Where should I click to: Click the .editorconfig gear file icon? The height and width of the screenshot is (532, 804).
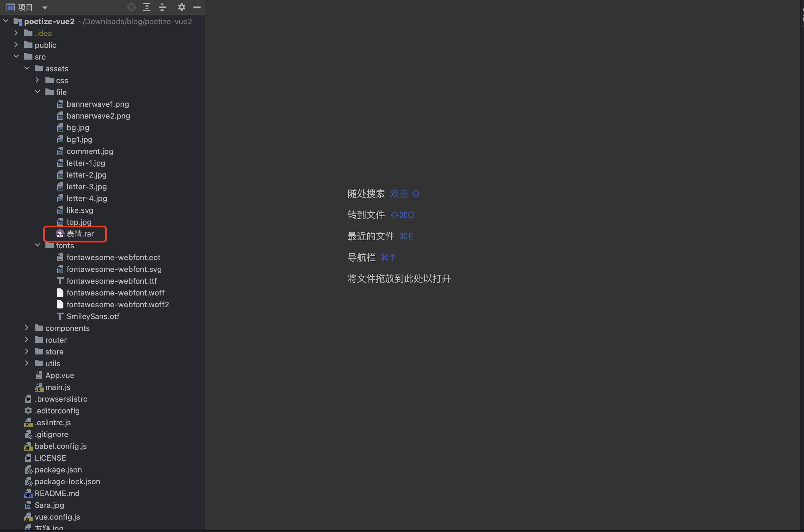tap(28, 411)
